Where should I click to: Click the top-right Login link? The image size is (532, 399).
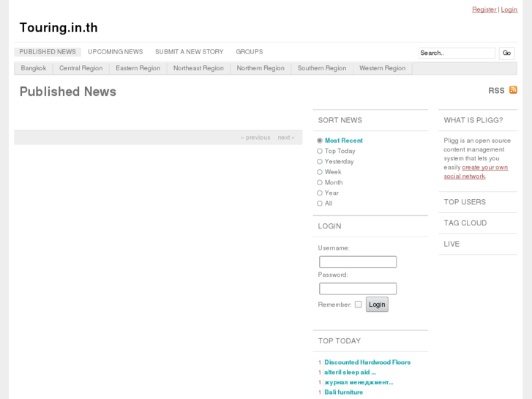(509, 10)
